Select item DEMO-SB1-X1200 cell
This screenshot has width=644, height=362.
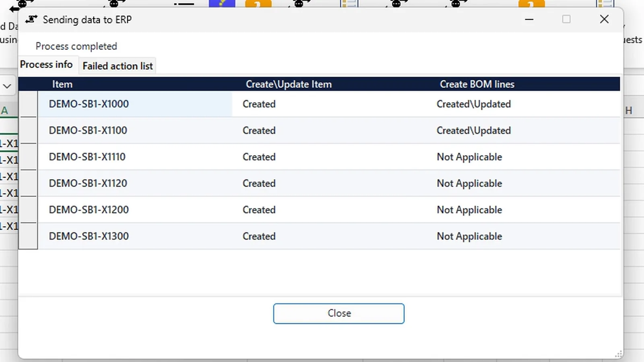pyautogui.click(x=135, y=210)
